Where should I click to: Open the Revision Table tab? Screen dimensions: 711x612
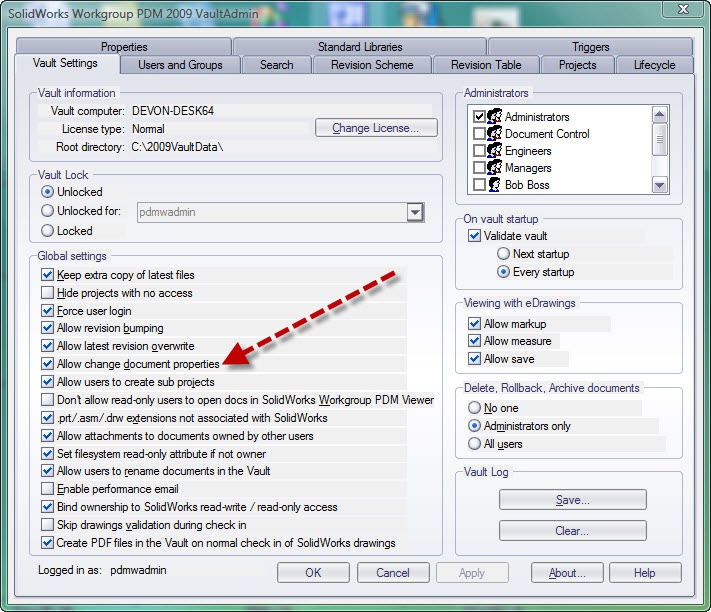click(486, 65)
